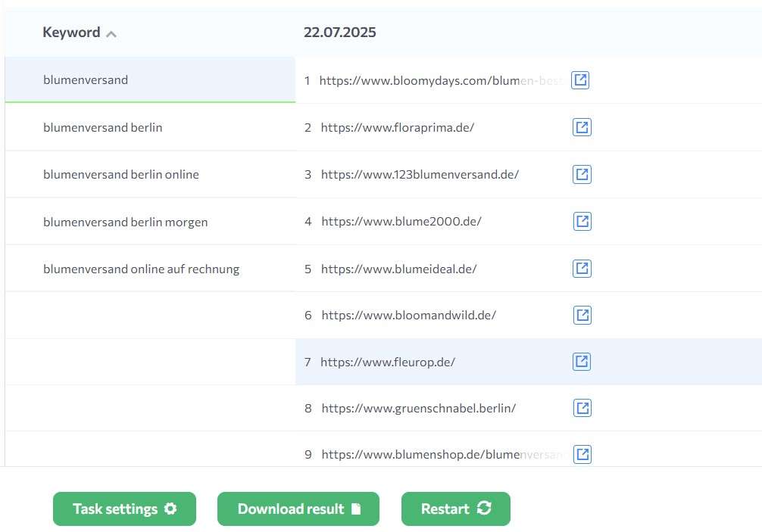Open blumeideal.de external link icon
The height and width of the screenshot is (532, 762).
point(582,269)
